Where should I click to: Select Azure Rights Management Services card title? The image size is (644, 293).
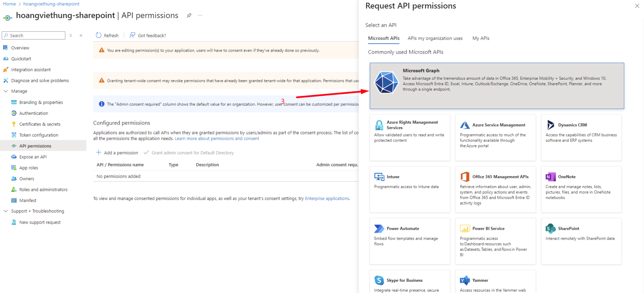pos(412,125)
